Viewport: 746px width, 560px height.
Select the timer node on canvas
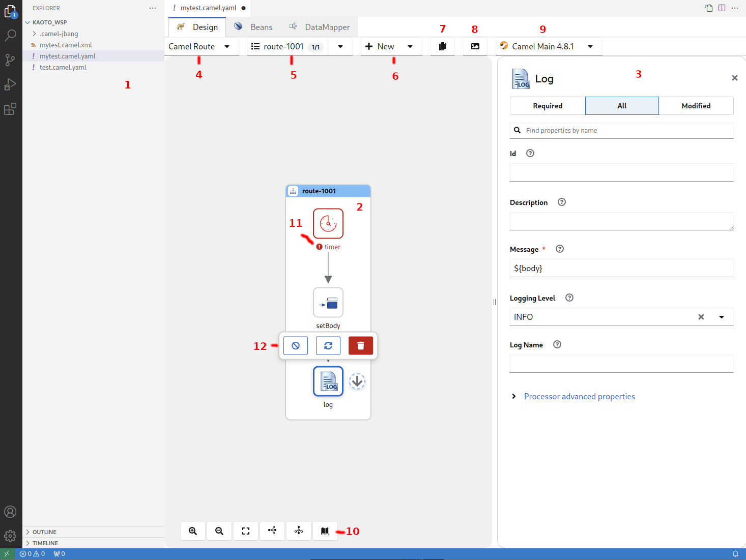tap(328, 223)
